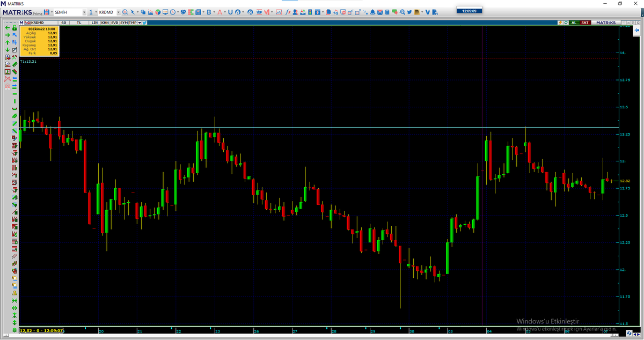
Task: Click the T1:13,31 label on chart
Action: (x=28, y=62)
